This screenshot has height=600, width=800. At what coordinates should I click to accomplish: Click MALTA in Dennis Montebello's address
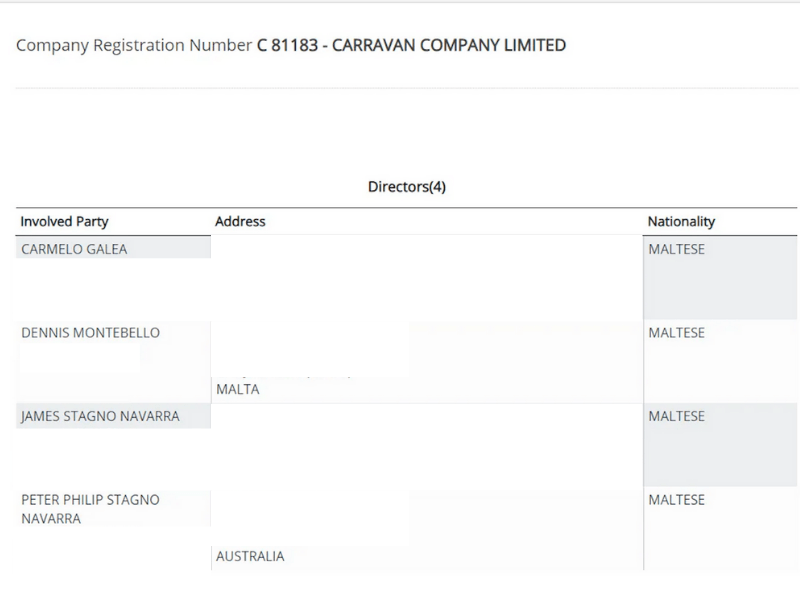(x=238, y=390)
